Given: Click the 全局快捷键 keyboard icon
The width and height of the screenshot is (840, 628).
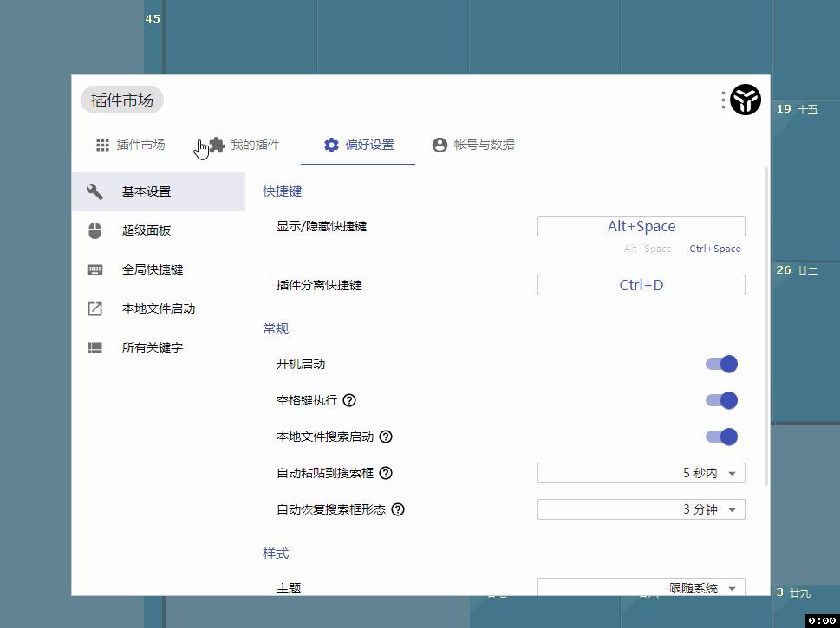Looking at the screenshot, I should tap(95, 269).
